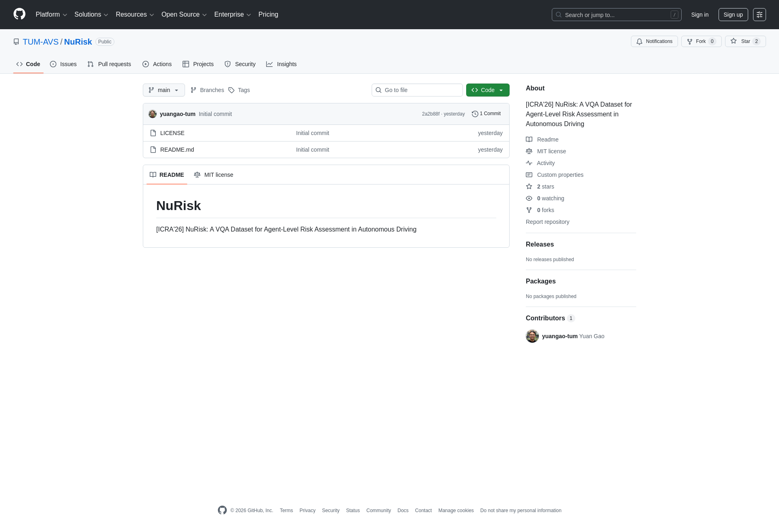
Task: Open the appearance settings icon button
Action: (x=759, y=15)
